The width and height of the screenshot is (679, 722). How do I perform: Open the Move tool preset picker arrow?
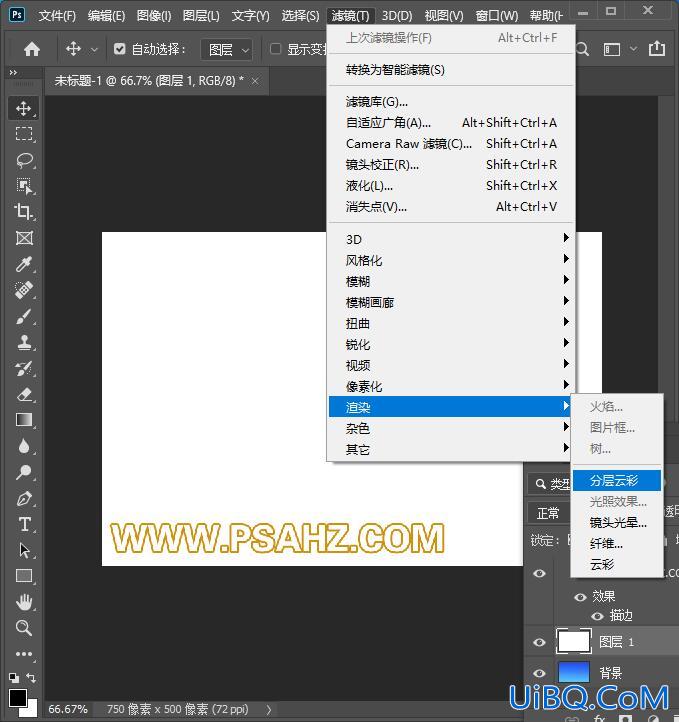[94, 49]
